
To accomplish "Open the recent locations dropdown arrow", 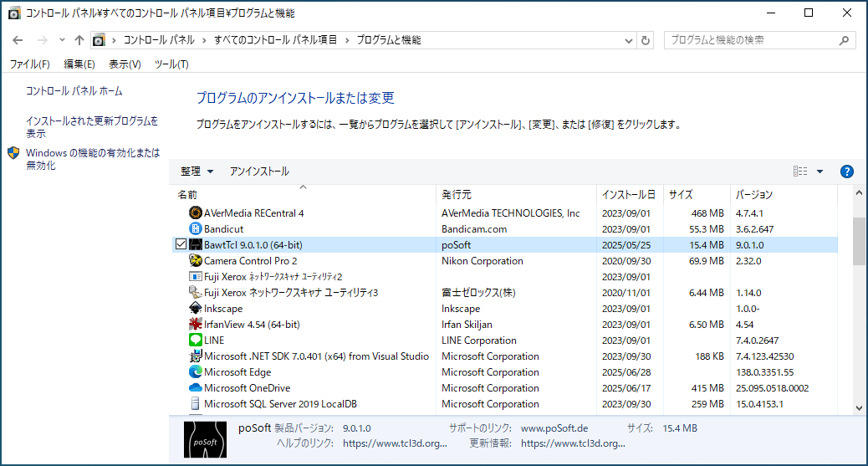I will click(62, 40).
